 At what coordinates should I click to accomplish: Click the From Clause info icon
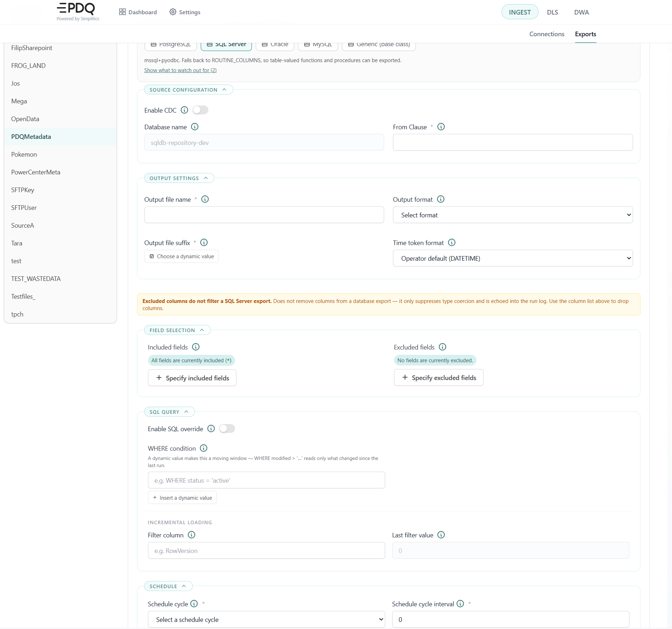pos(441,127)
